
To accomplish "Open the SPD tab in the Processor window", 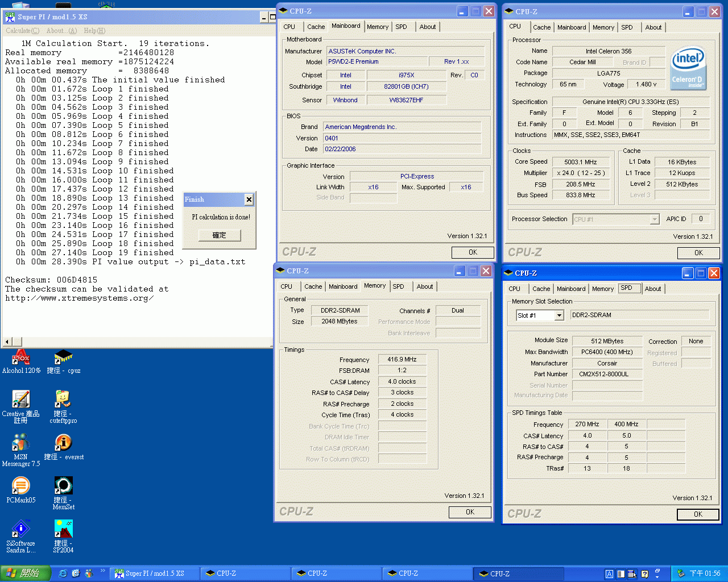I will (x=627, y=27).
